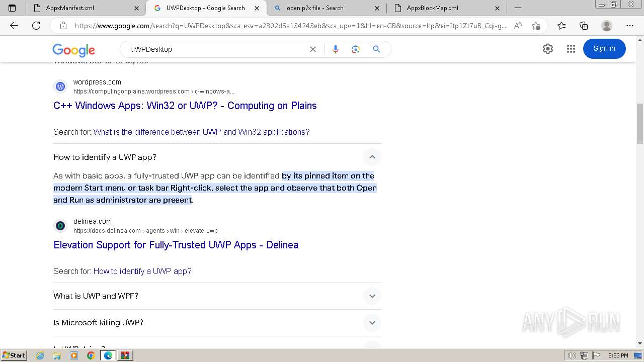Launch Internet Explorer from taskbar
Viewport: 644px width, 362px height.
pos(40,355)
